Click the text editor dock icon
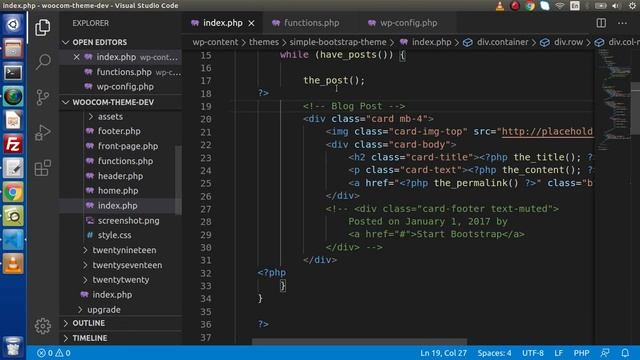640x360 pixels. 13,168
